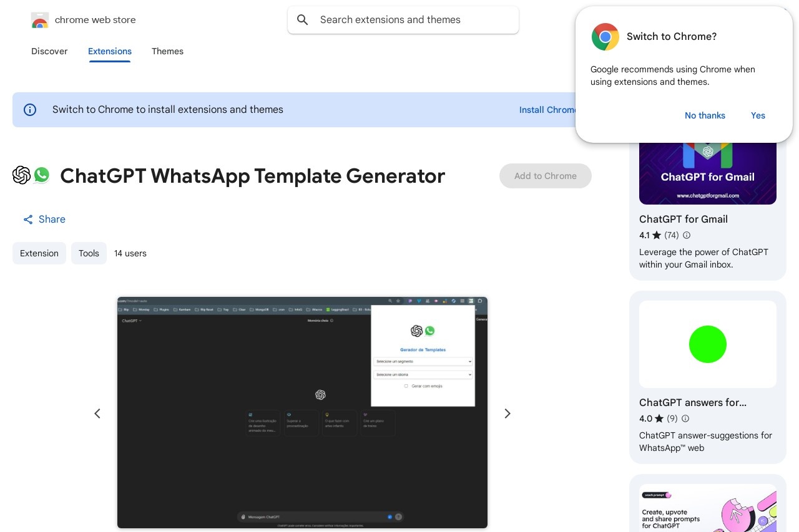Confirm with the Yes button
This screenshot has width=799, height=532.
758,115
